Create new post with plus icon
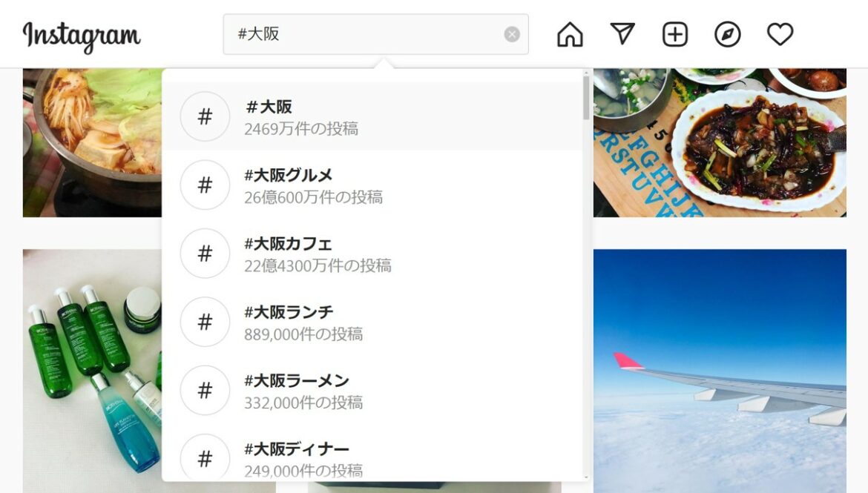 675,34
